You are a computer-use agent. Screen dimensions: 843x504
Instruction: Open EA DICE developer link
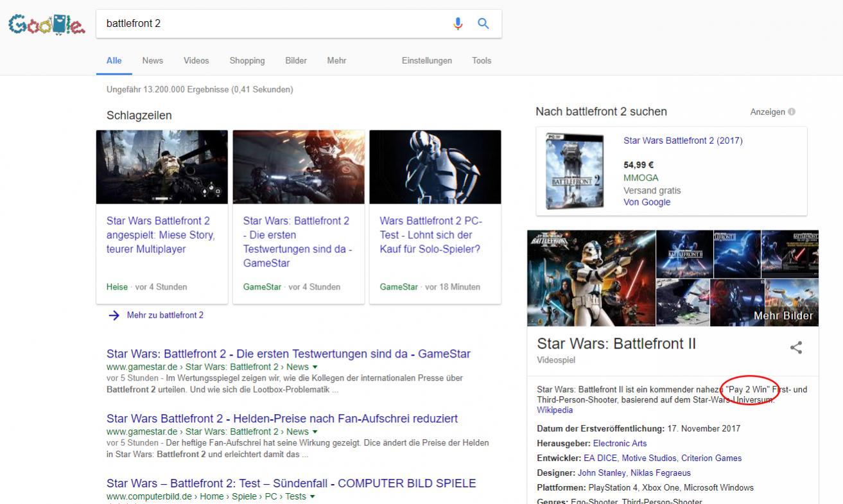point(600,458)
